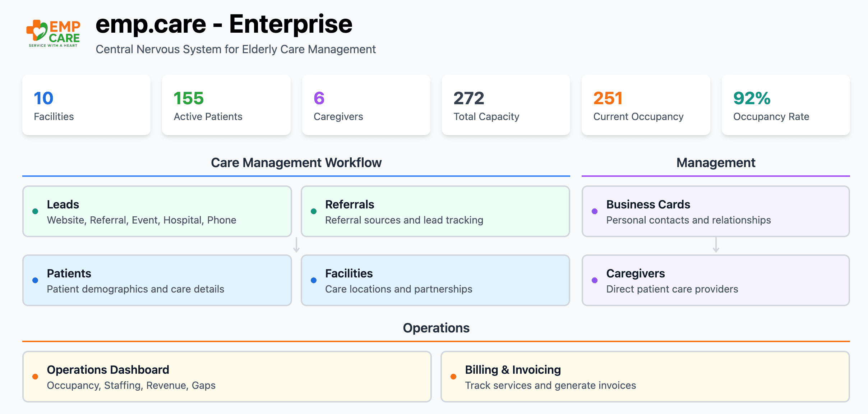Viewport: 868px width, 414px height.
Task: Open the Facilities card
Action: coord(436,280)
